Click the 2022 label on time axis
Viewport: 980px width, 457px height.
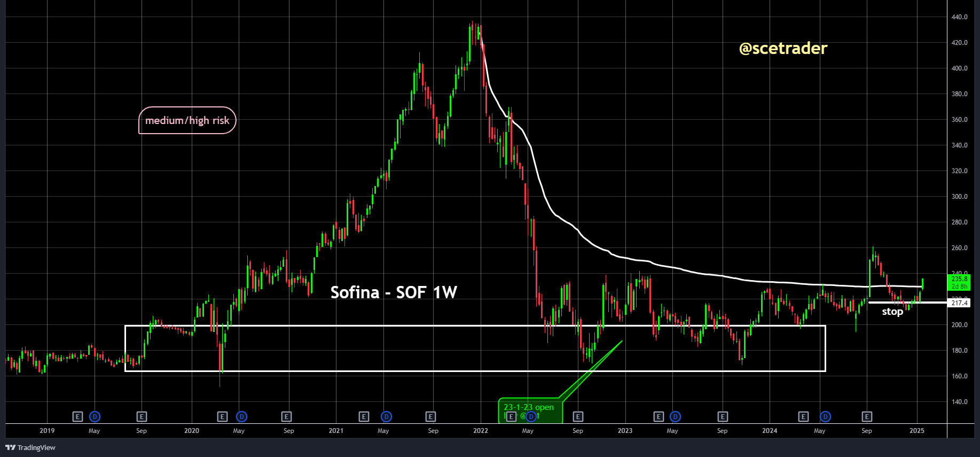pos(481,431)
